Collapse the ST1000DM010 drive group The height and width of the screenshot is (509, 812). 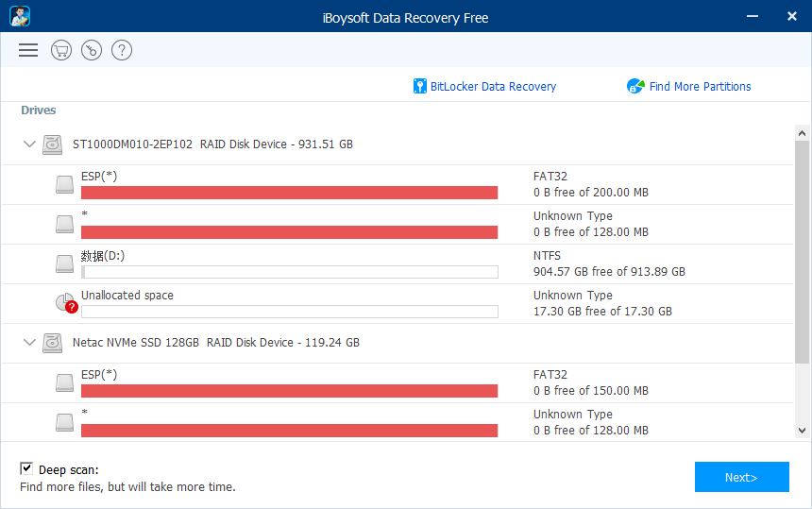tap(29, 144)
